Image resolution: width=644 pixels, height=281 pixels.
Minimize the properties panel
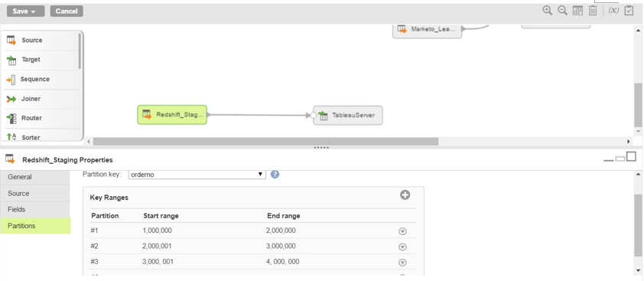(x=608, y=159)
